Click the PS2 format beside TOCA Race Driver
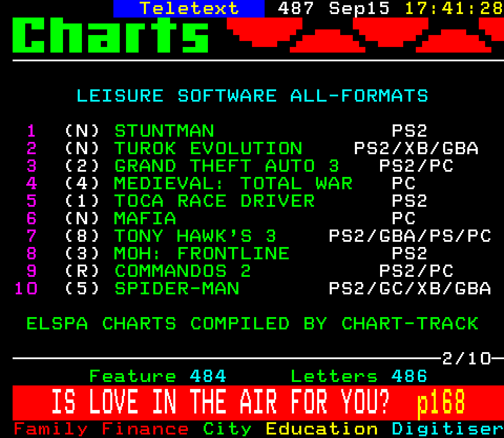 tap(409, 201)
